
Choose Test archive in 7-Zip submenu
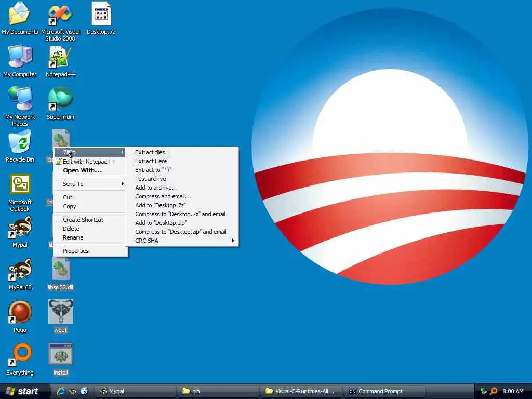pos(182,179)
